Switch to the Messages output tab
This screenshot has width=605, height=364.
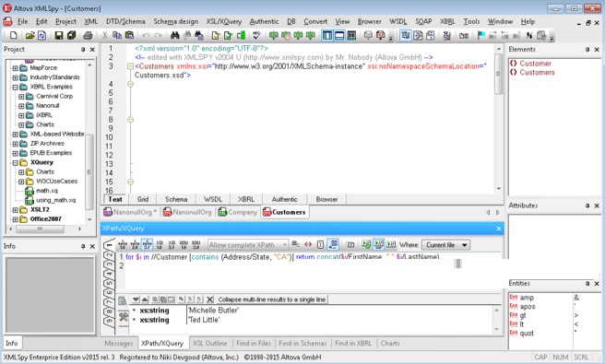[119, 343]
